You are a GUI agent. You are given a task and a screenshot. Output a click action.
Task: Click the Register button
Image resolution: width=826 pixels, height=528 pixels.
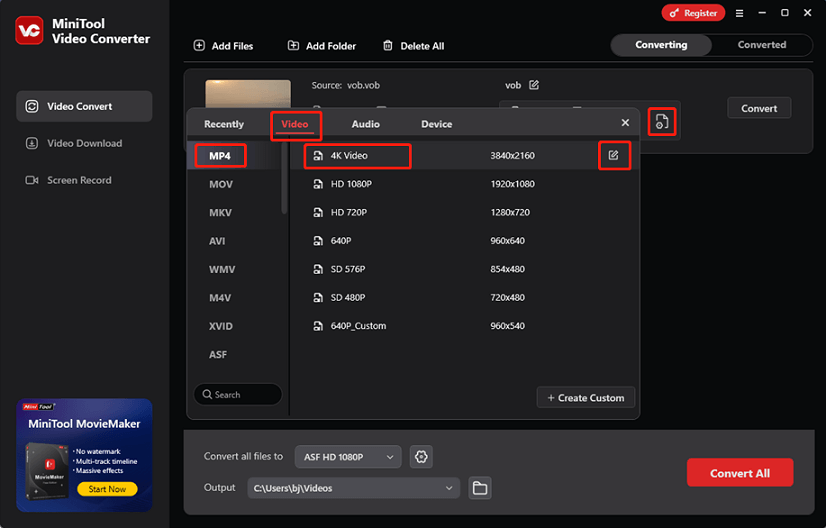click(693, 13)
